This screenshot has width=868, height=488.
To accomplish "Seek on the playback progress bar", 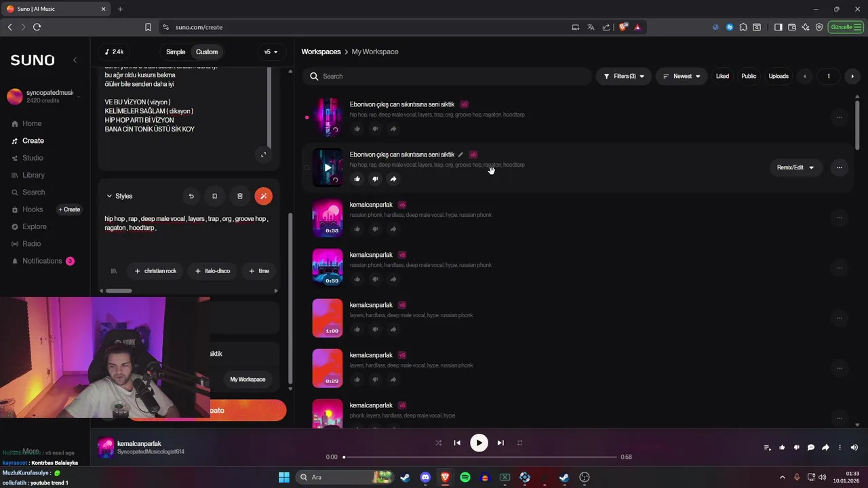I will click(x=480, y=457).
